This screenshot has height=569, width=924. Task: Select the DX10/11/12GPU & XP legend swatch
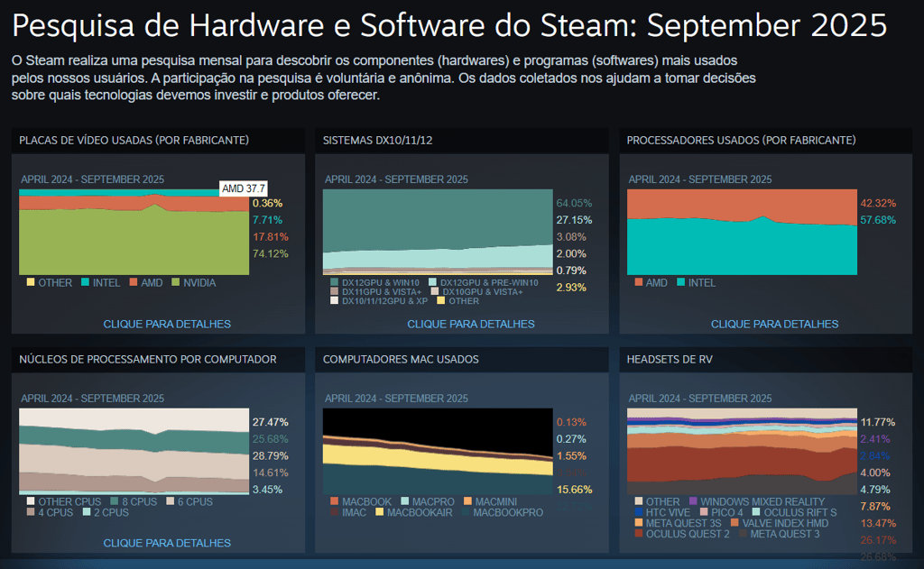(334, 300)
